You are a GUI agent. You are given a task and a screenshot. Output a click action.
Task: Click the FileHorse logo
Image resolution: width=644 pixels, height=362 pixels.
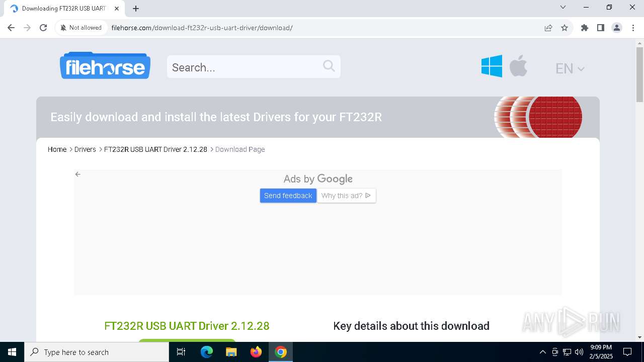click(105, 65)
